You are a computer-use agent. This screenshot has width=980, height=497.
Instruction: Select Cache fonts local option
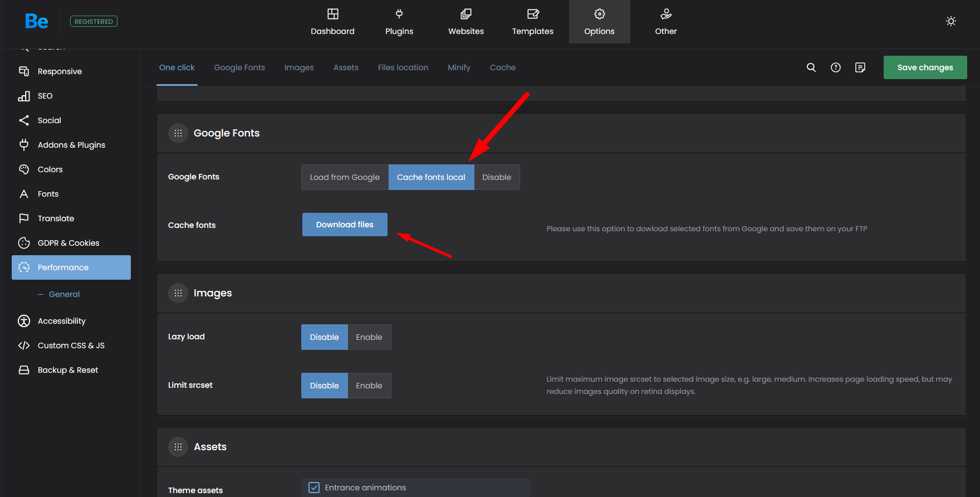431,177
